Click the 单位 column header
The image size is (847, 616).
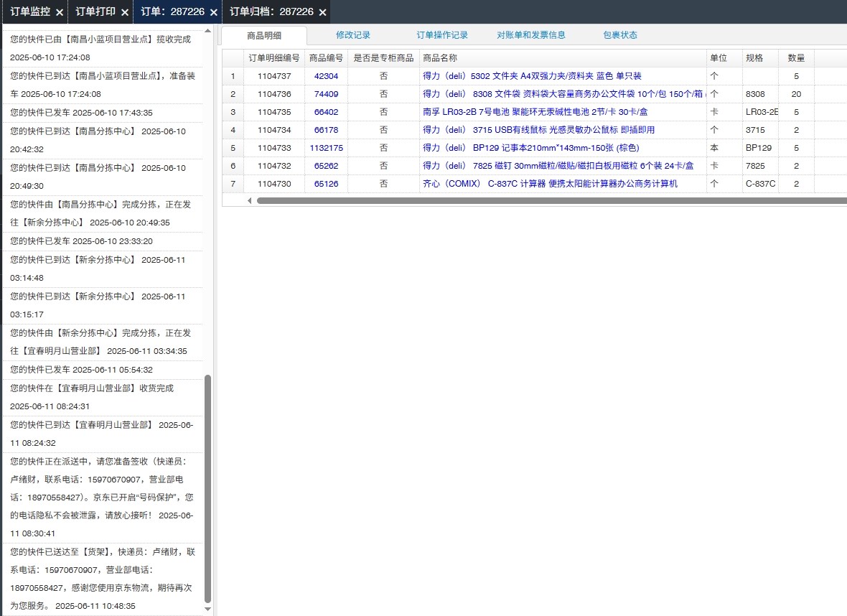[x=724, y=58]
